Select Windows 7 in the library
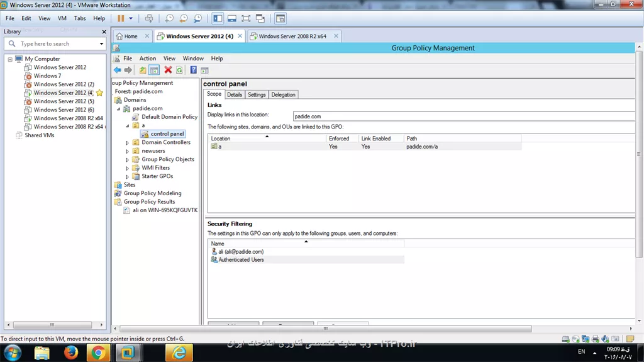The image size is (644, 362). [x=47, y=76]
